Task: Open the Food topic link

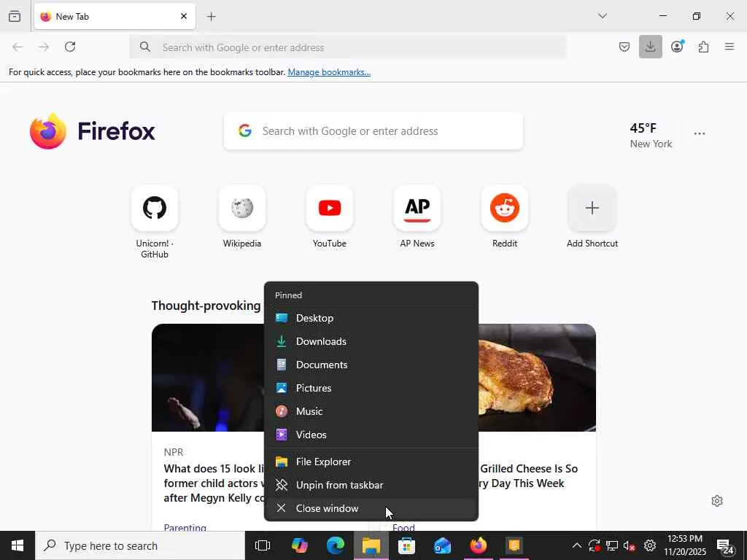Action: tap(403, 527)
